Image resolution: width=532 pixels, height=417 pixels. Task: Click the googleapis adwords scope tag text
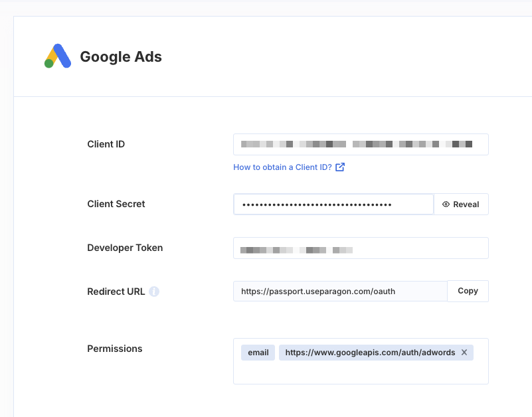(370, 353)
